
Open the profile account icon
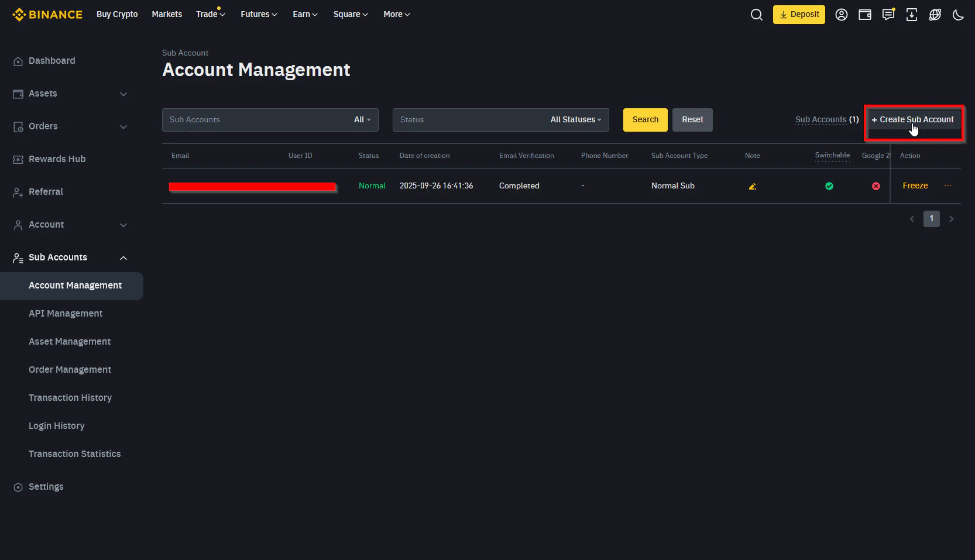841,14
